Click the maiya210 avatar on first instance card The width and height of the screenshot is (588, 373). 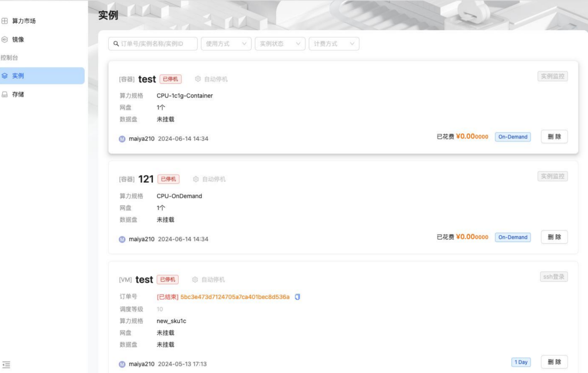(122, 139)
